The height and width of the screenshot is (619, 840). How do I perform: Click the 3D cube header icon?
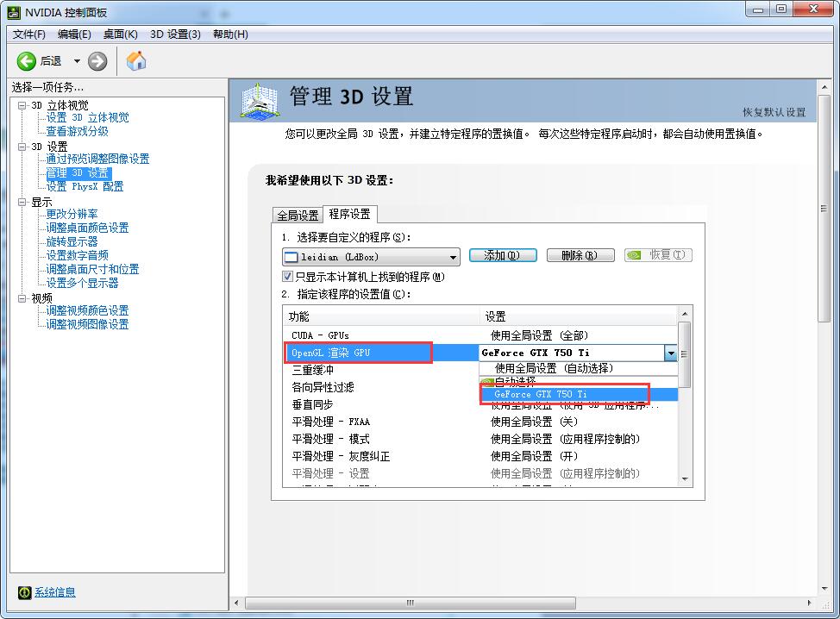point(259,101)
